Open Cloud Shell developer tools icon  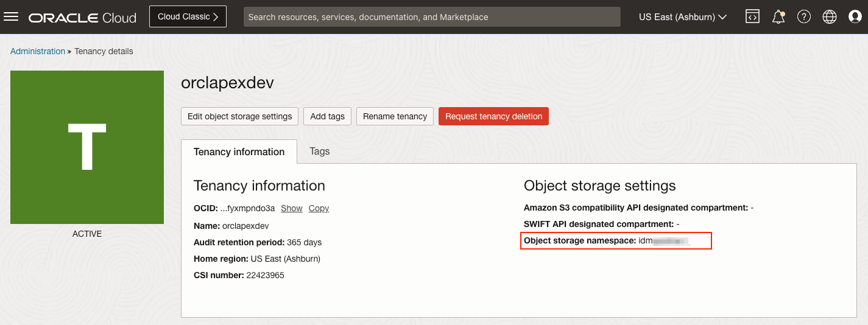(753, 17)
